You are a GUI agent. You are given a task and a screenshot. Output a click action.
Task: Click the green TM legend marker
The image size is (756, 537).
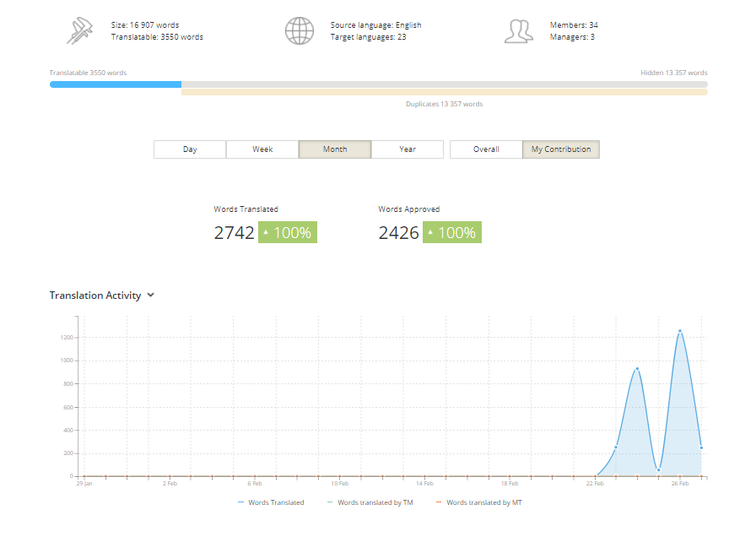click(330, 502)
